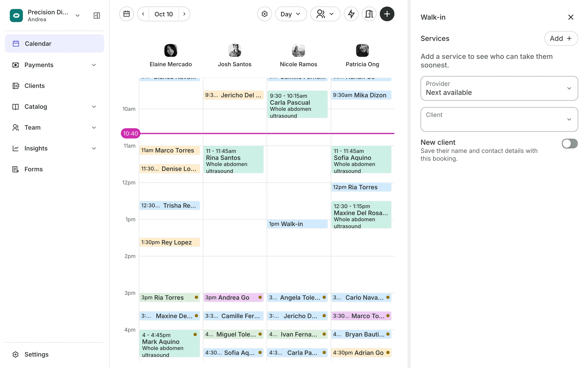Click the lightning bolt quick actions icon
This screenshot has width=588, height=368.
[351, 14]
